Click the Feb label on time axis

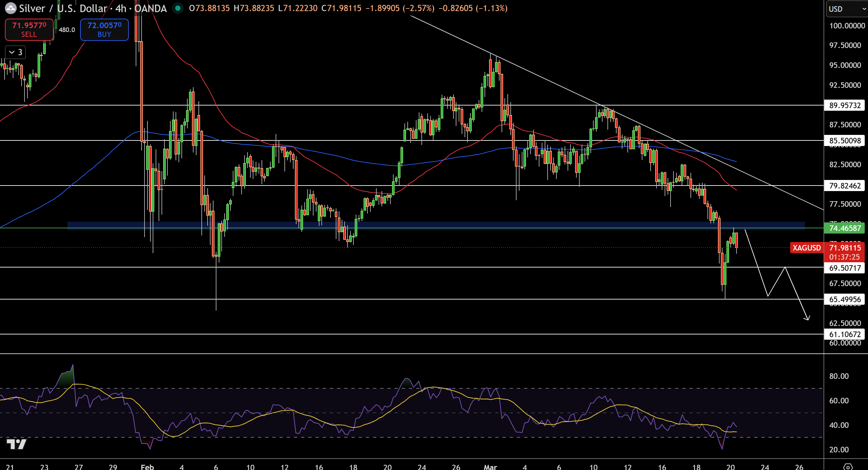[147, 467]
